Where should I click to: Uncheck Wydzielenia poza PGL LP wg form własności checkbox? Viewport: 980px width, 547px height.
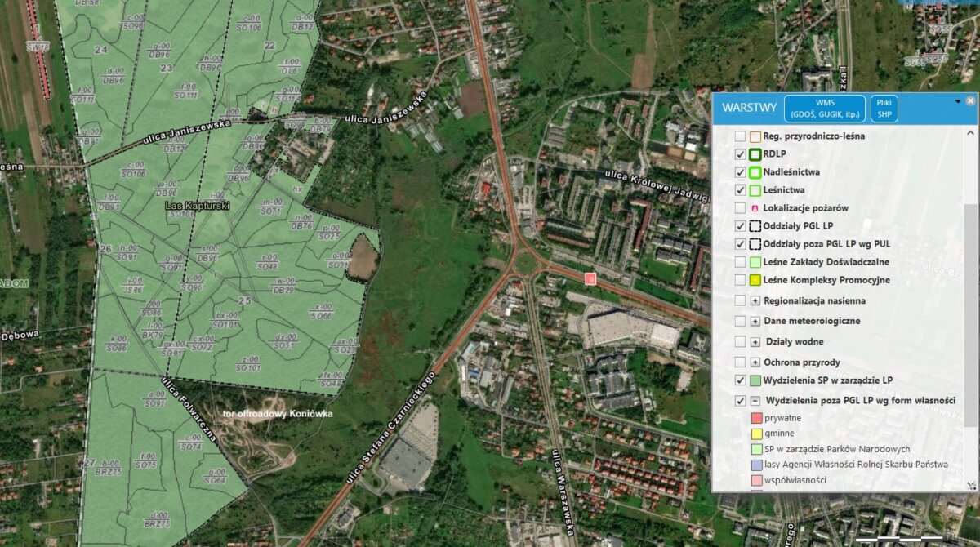tap(740, 401)
